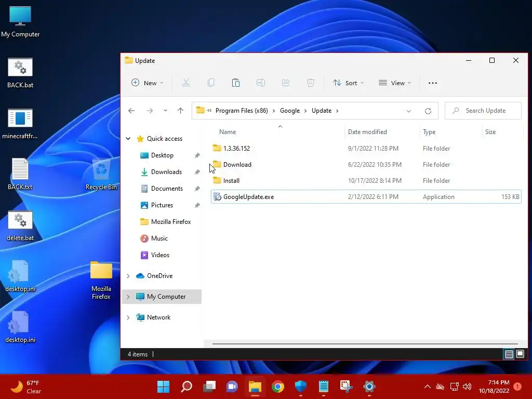
Task: Show hidden system tray icons
Action: pyautogui.click(x=428, y=387)
